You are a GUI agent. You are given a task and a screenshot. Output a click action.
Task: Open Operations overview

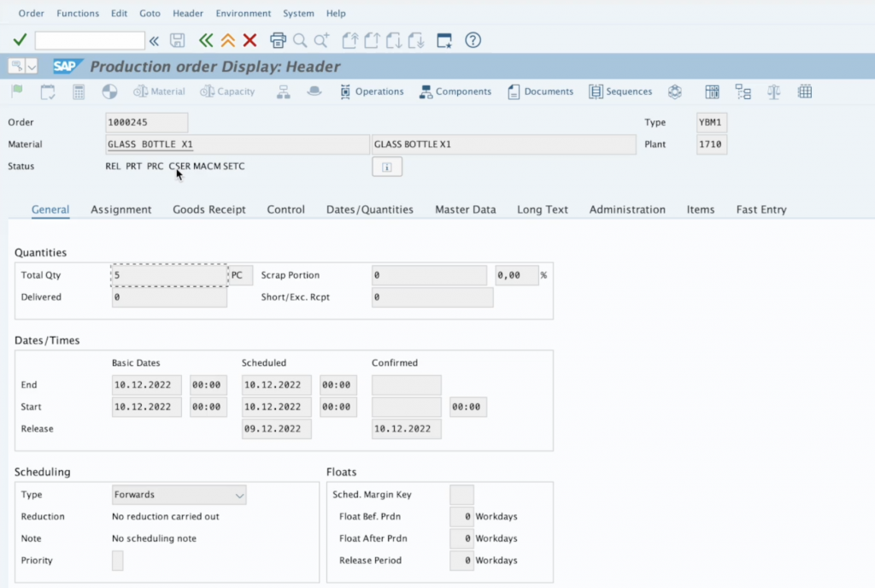coord(371,91)
